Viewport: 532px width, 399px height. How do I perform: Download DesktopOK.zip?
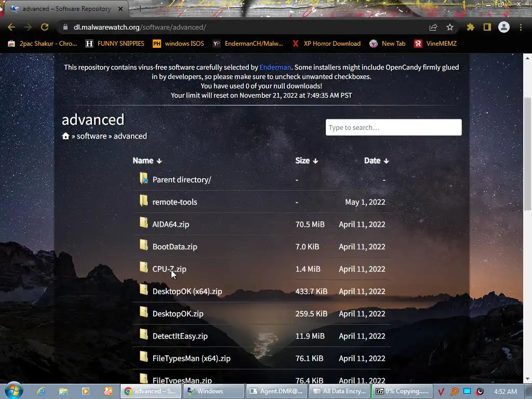click(x=178, y=314)
